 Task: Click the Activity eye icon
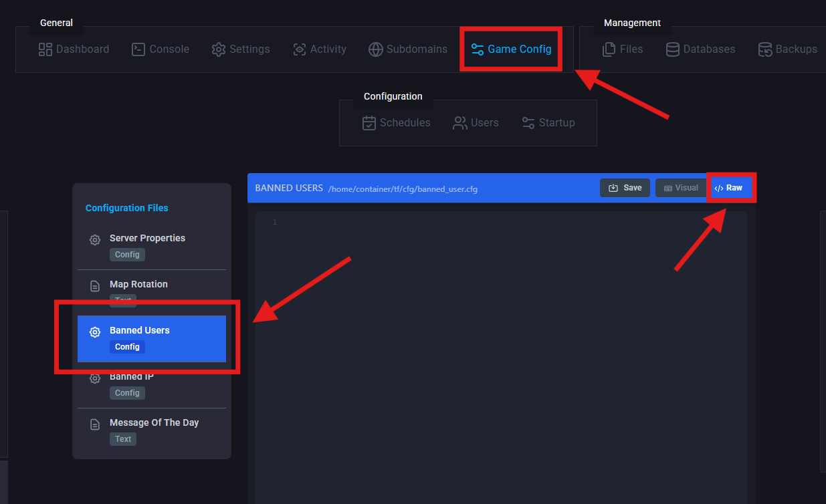[300, 49]
